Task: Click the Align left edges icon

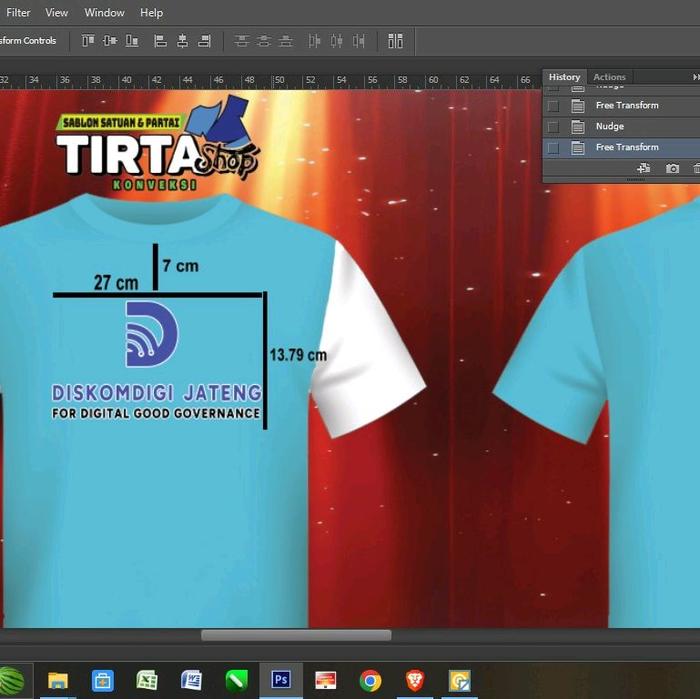Action: [x=160, y=41]
